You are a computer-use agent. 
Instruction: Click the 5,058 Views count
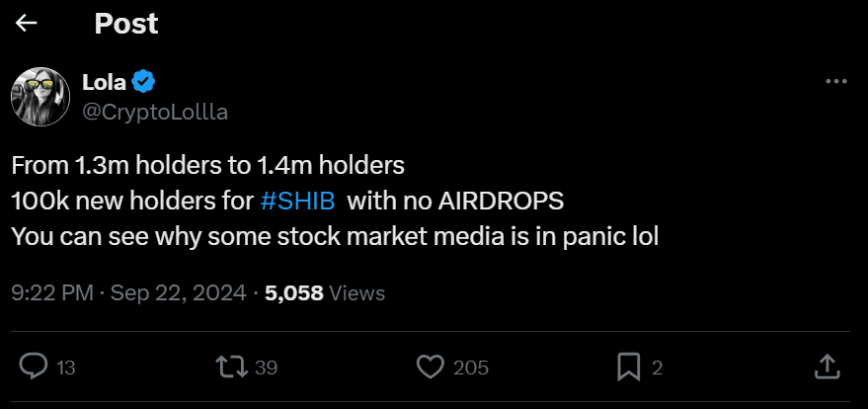(325, 292)
